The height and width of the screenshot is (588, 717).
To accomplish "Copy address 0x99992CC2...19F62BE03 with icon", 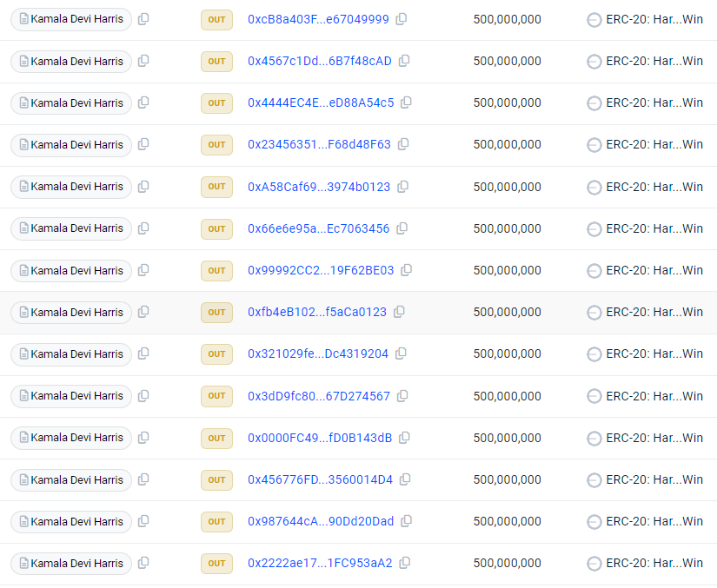I will tap(406, 270).
